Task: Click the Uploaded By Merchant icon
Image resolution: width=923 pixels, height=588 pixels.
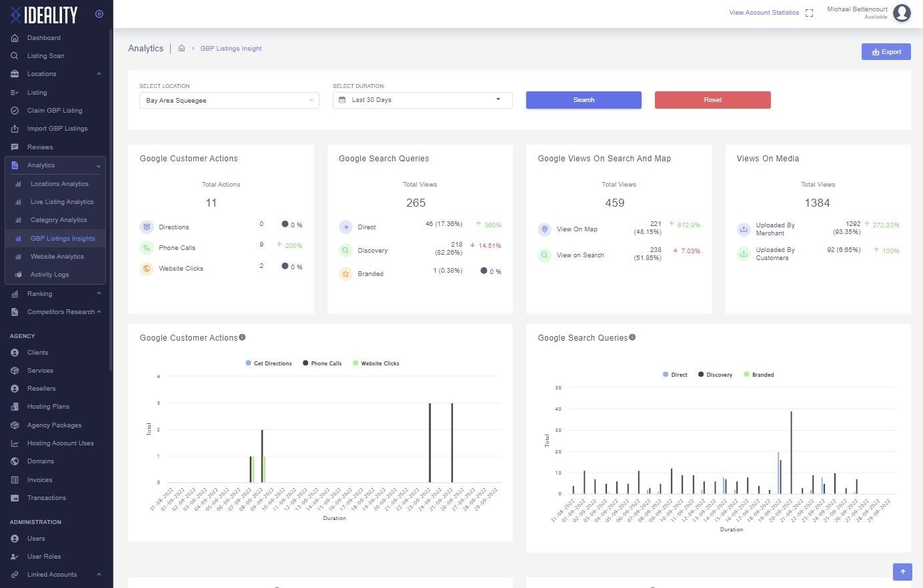Action: pyautogui.click(x=744, y=229)
